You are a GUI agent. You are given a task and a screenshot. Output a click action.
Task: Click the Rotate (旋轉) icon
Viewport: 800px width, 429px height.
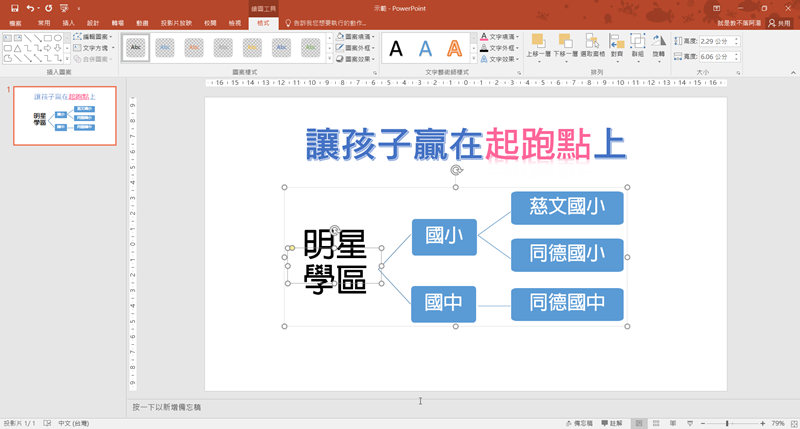click(x=658, y=45)
